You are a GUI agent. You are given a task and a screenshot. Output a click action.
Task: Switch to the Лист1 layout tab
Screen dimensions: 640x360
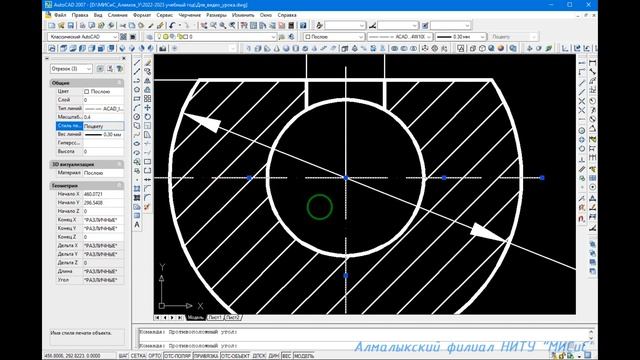pyautogui.click(x=215, y=317)
